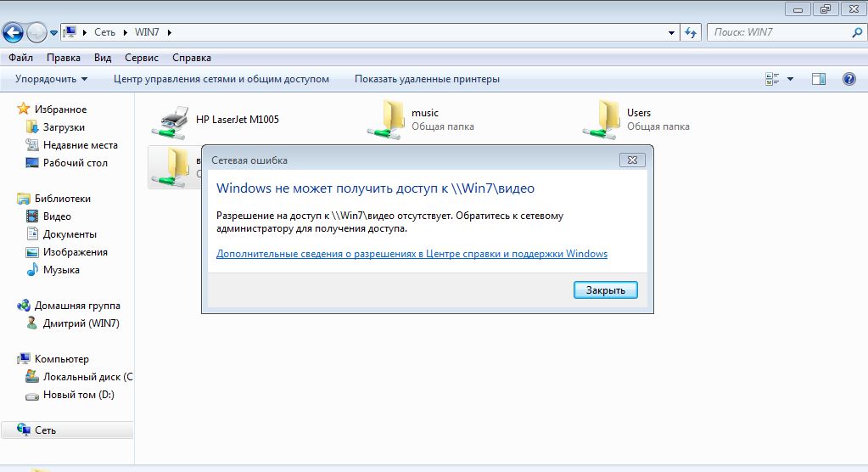Open the Видео library
Screen dimensions: 868x472
click(x=57, y=216)
